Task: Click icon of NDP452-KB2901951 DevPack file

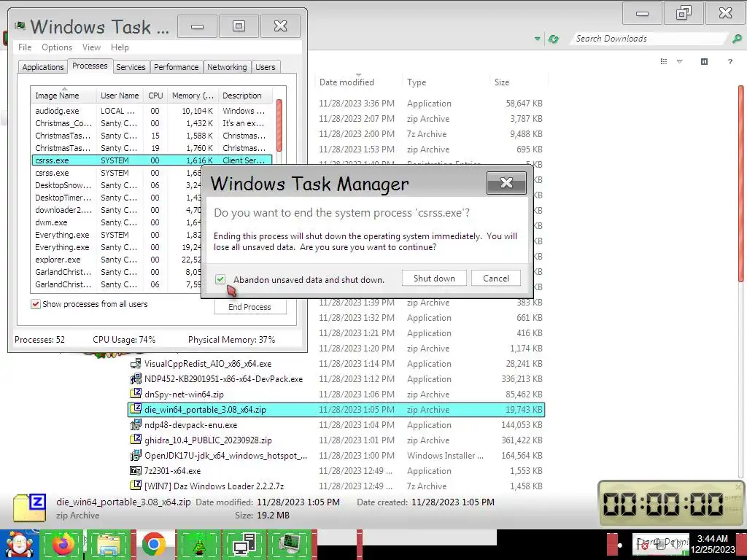Action: coord(136,378)
